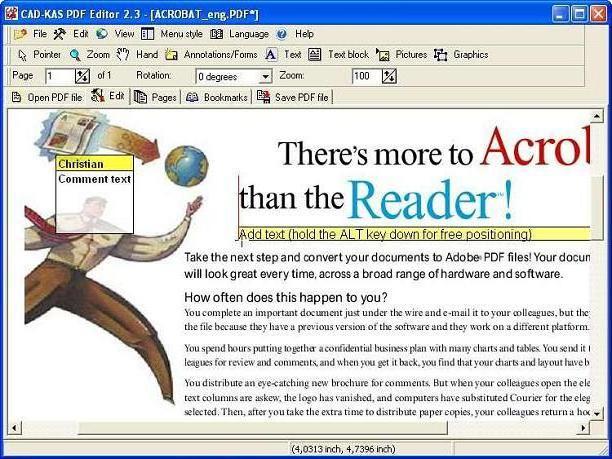This screenshot has height=459, width=612.
Task: Click the Pointer tool label
Action: tap(47, 55)
